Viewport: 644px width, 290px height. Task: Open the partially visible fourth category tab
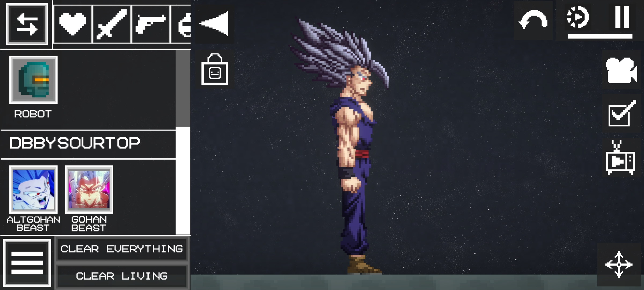[x=181, y=24]
